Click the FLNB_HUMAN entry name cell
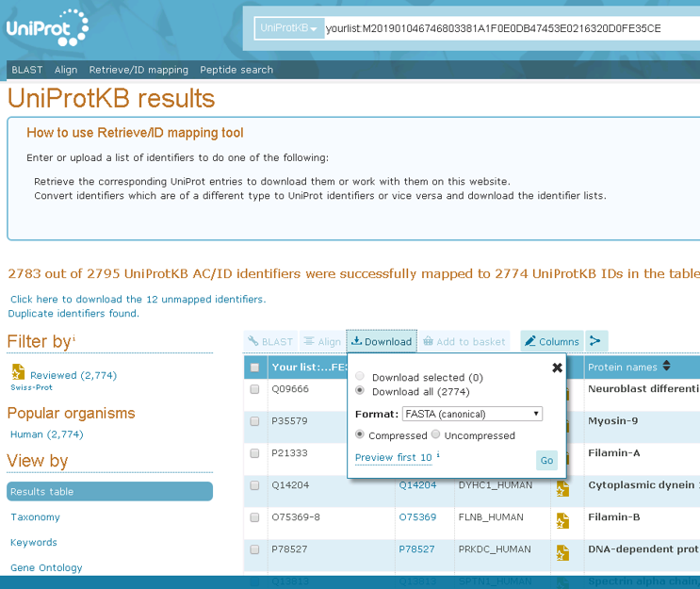Image resolution: width=700 pixels, height=589 pixels. [x=491, y=517]
